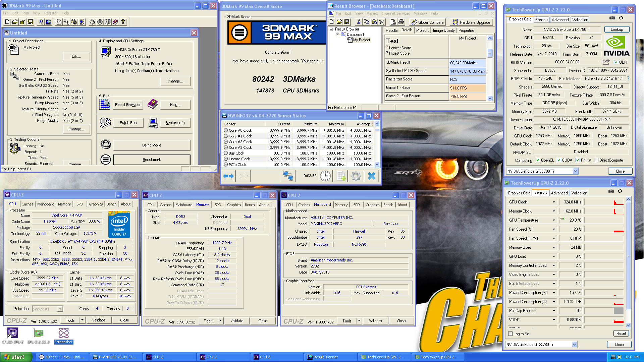Toggle OpenCL checkbox in GPU-Z
This screenshot has height=362, width=644.
pos(538,160)
